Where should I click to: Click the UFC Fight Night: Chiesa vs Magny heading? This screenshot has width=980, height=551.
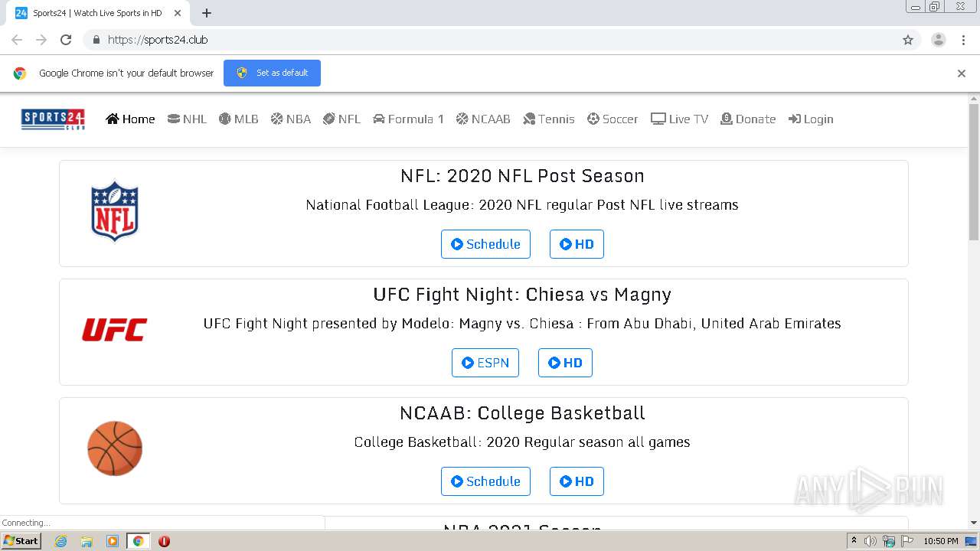point(522,295)
